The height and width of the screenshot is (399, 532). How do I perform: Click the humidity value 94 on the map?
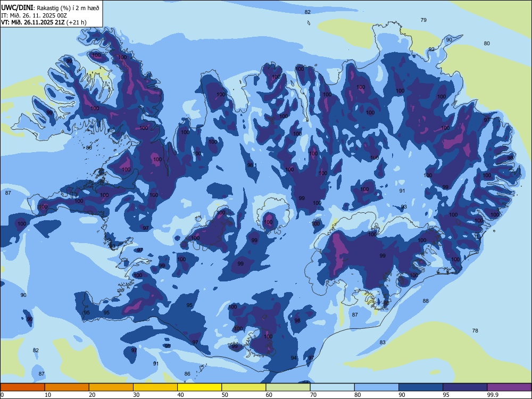(x=294, y=358)
